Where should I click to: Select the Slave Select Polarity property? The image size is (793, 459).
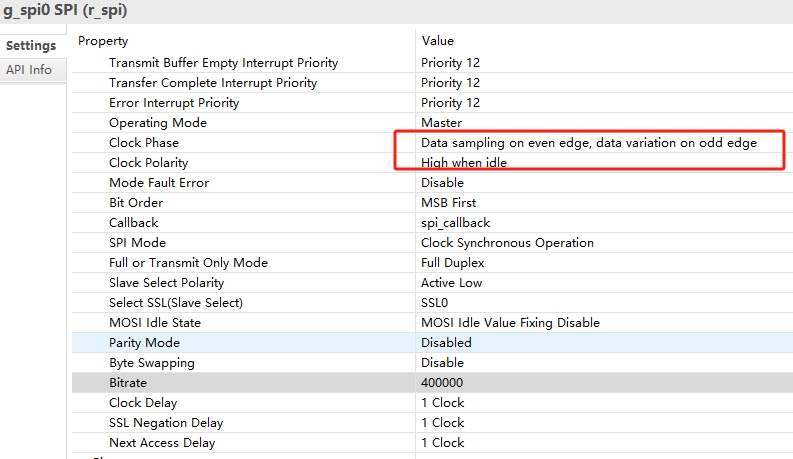166,283
